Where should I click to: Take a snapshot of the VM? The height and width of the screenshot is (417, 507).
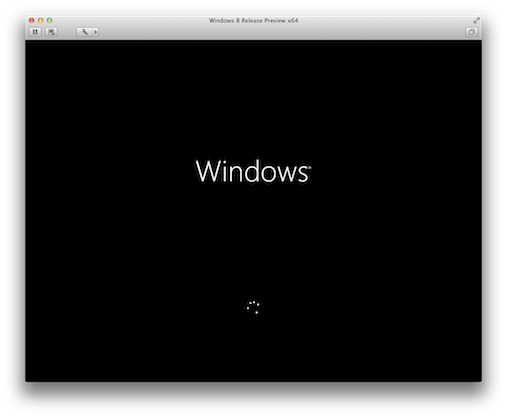tap(51, 32)
